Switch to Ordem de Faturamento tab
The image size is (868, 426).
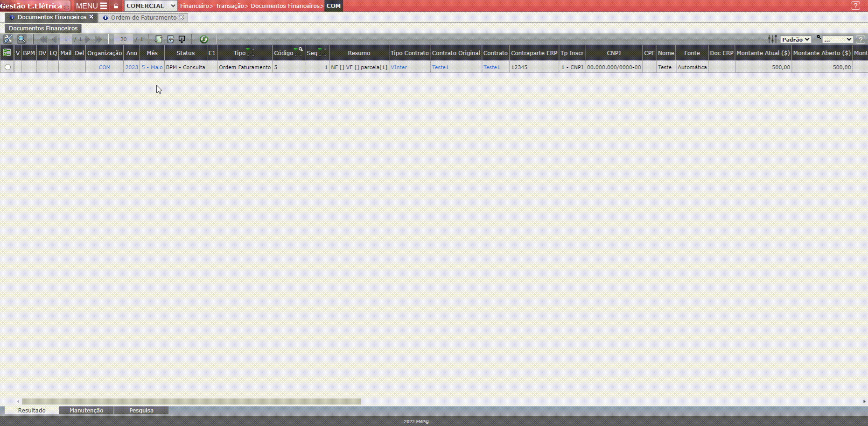143,18
